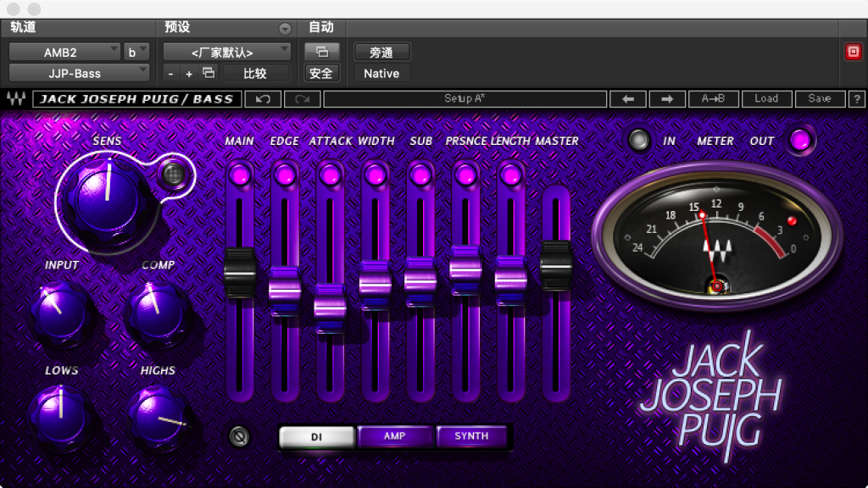Click the WIDTH fader handle
Screen dimensions: 868x488
[x=376, y=285]
